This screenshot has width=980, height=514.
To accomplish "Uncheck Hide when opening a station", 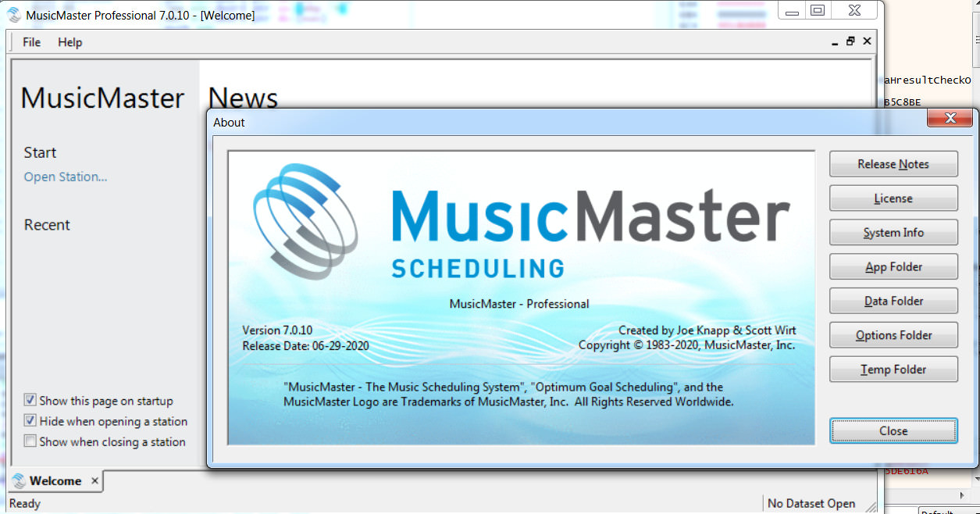I will pyautogui.click(x=30, y=421).
